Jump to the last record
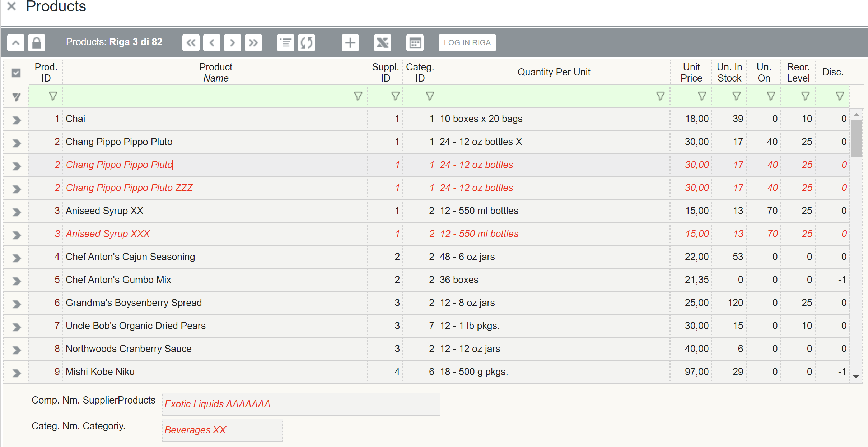 click(253, 43)
